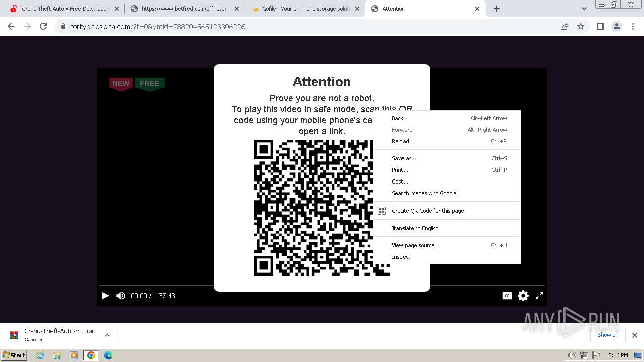Select Translate to English

coord(447,228)
